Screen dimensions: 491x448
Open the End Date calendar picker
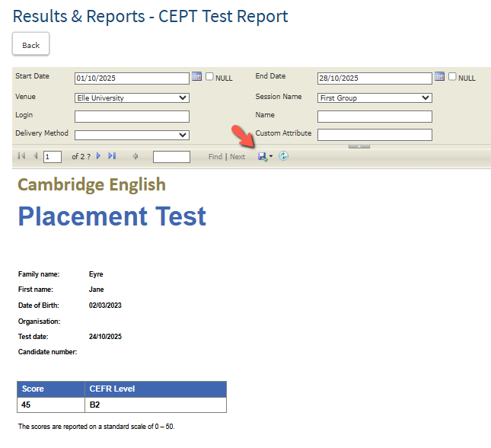coord(439,76)
